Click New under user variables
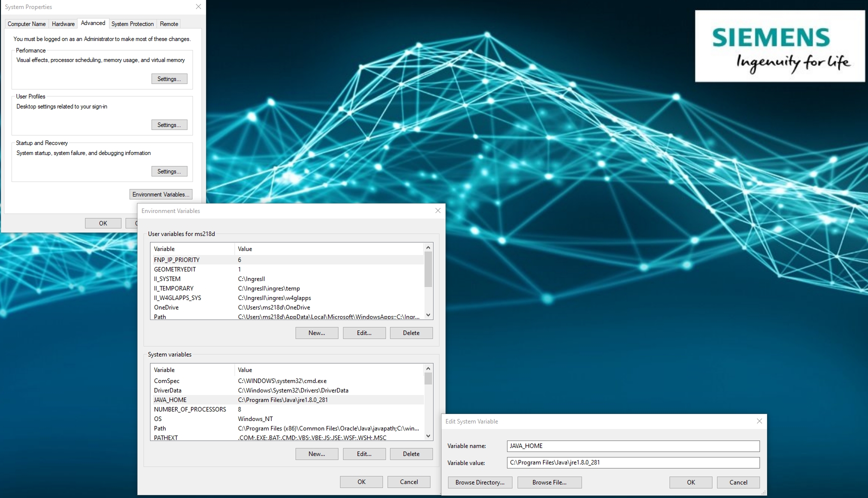The height and width of the screenshot is (498, 868). coord(316,333)
